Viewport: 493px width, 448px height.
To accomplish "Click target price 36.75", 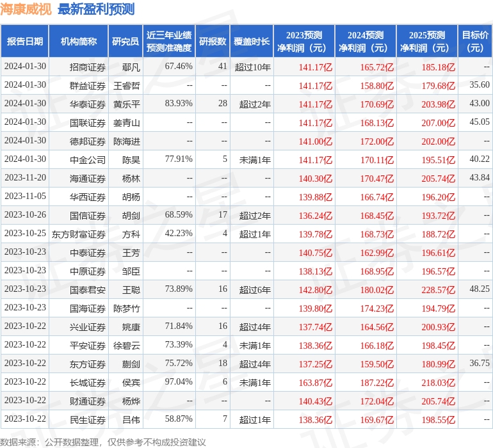I will 480,363.
